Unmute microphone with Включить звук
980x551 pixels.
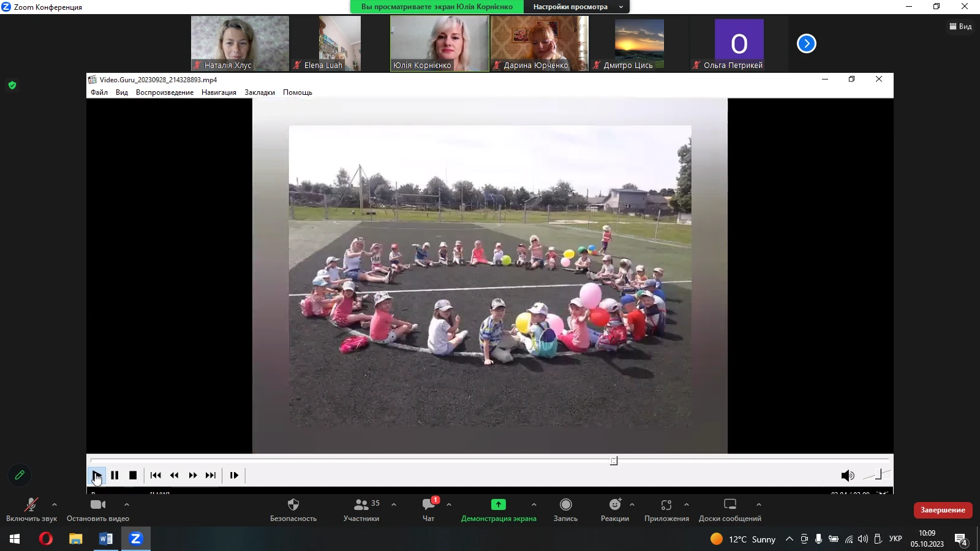[x=31, y=510]
